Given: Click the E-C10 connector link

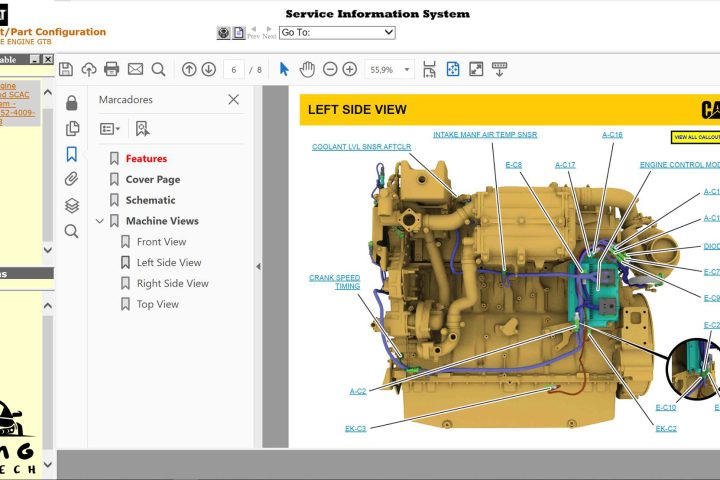Looking at the screenshot, I should 665,407.
